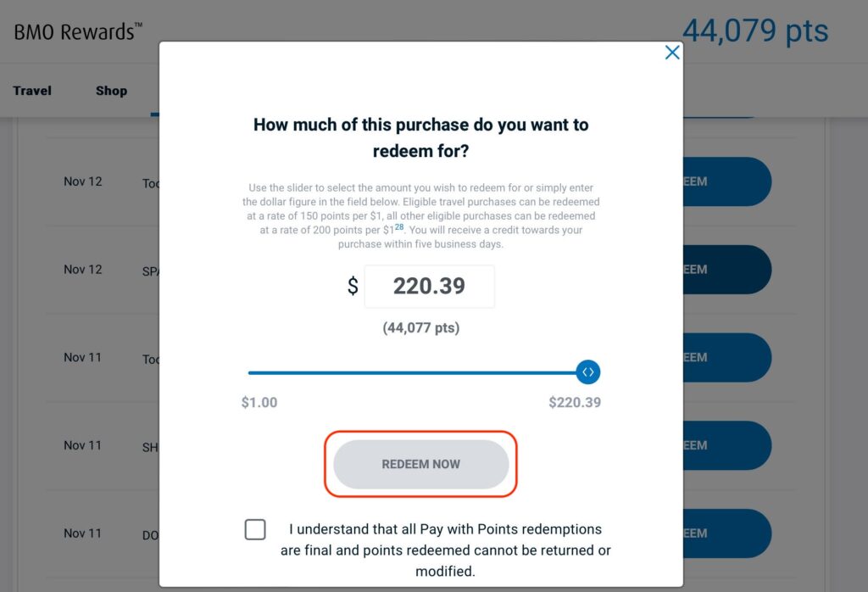The image size is (868, 592).
Task: Click the $220.39 maximum label
Action: [x=574, y=402]
